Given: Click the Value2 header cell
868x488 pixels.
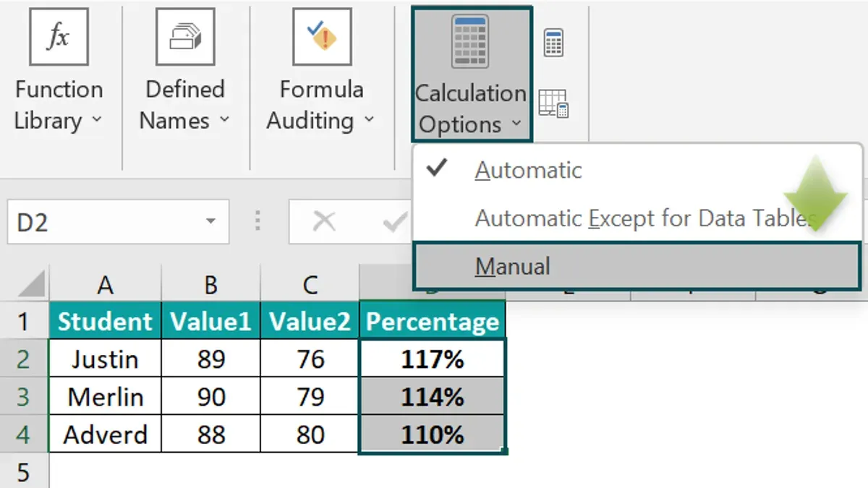Looking at the screenshot, I should (310, 322).
